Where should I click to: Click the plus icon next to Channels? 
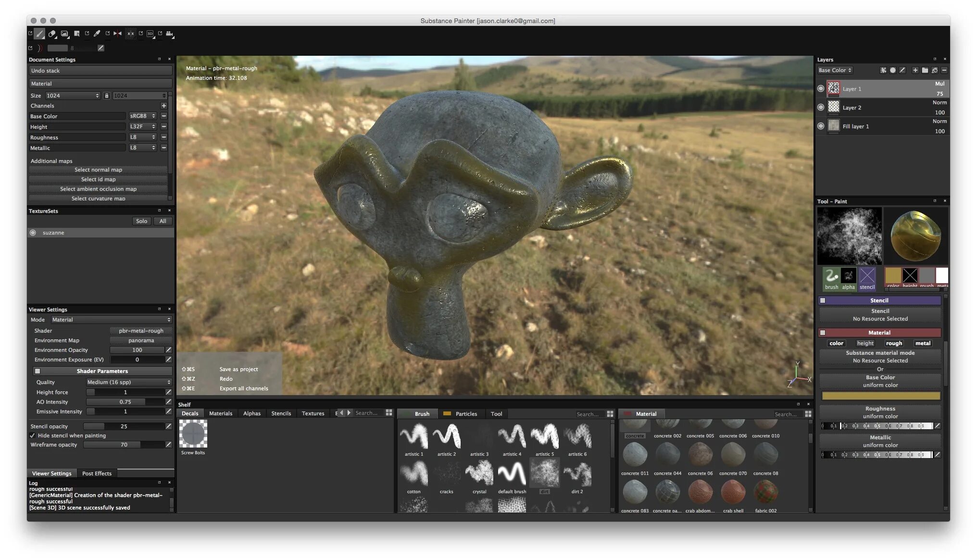click(x=163, y=106)
